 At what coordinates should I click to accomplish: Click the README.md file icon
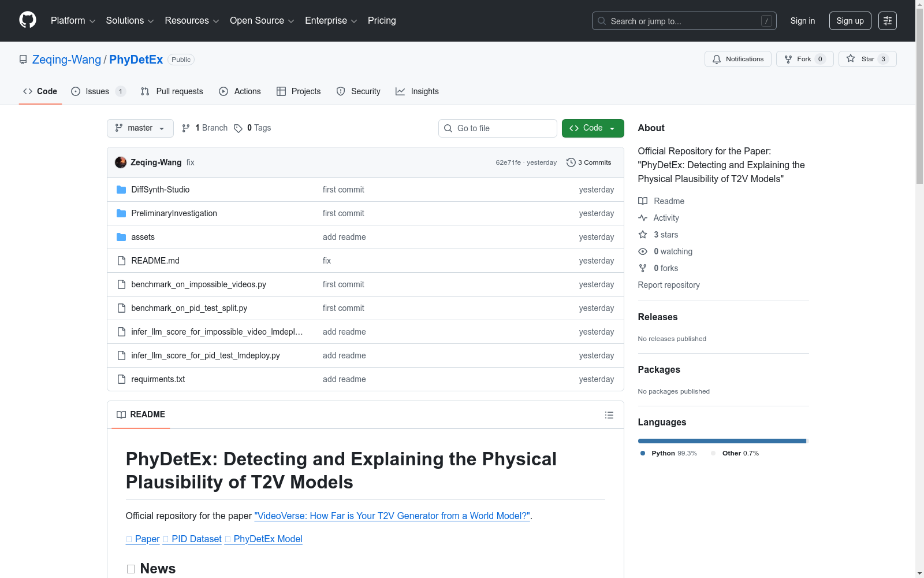pyautogui.click(x=121, y=261)
